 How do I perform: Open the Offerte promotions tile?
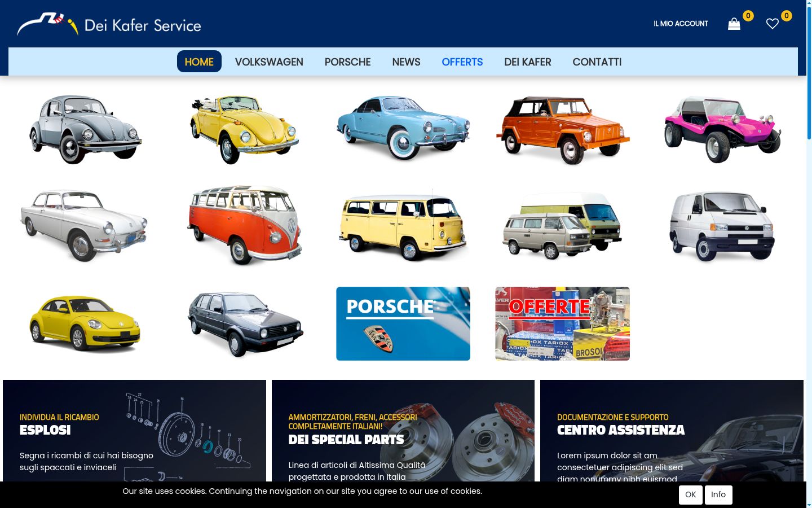point(563,323)
